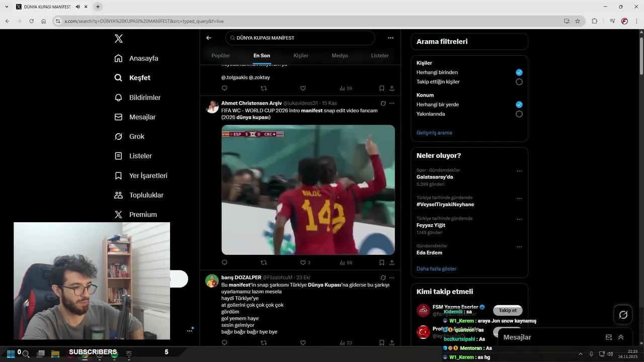Open Keşfet explore page
Viewport: 644px width, 362px height.
coord(132,78)
